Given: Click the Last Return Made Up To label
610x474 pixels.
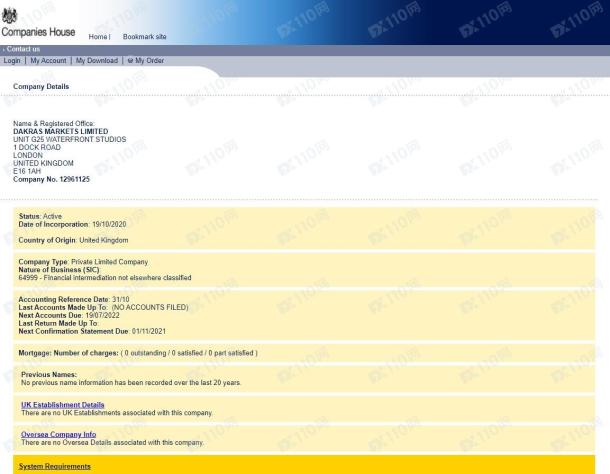Looking at the screenshot, I should click(58, 323).
